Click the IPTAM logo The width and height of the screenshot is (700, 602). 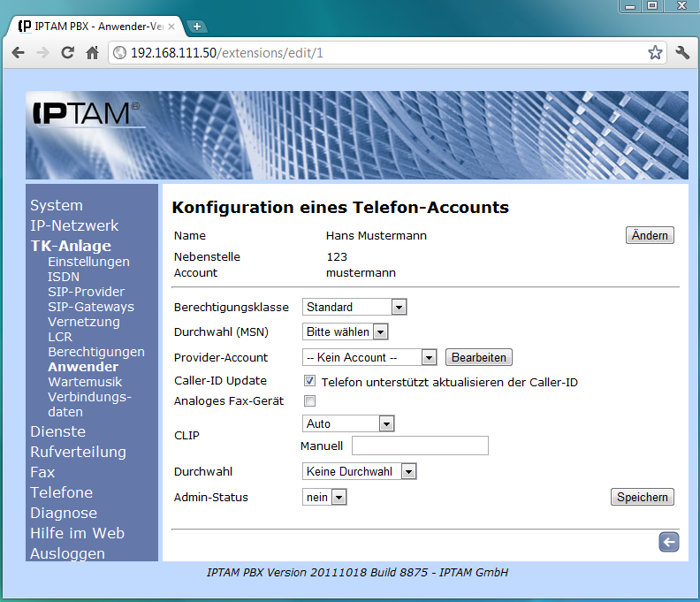pyautogui.click(x=87, y=114)
